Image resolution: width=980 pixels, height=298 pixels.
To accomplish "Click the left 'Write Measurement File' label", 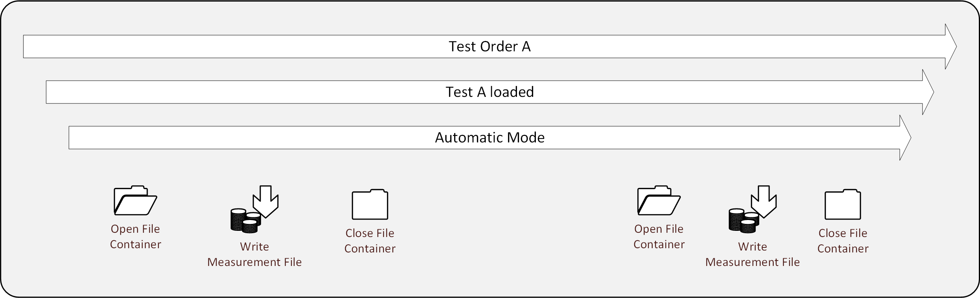I will tap(254, 254).
